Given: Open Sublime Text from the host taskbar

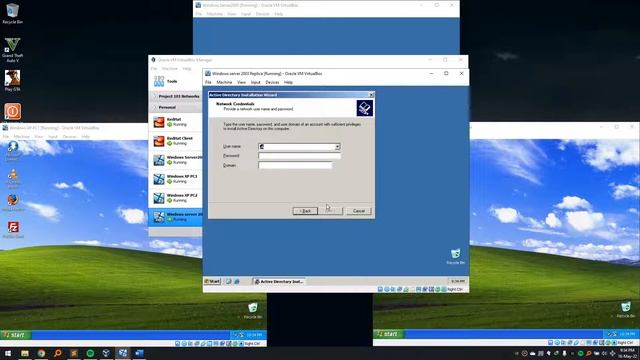Looking at the screenshot, I should pyautogui.click(x=74, y=353).
